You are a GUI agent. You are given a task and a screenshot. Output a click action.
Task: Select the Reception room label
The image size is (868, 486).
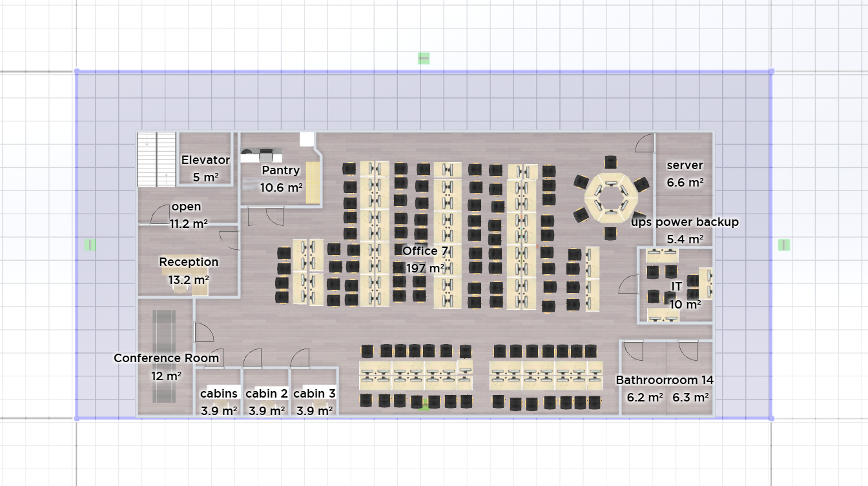point(189,262)
